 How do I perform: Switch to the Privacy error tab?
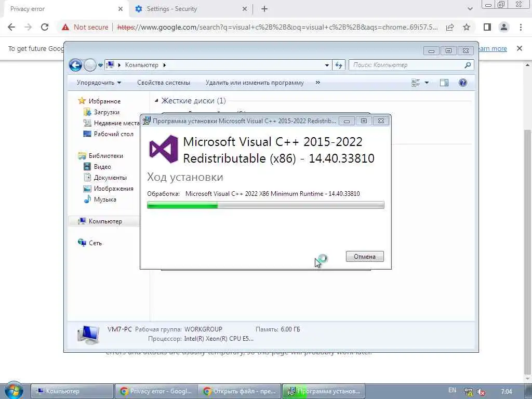point(64,9)
